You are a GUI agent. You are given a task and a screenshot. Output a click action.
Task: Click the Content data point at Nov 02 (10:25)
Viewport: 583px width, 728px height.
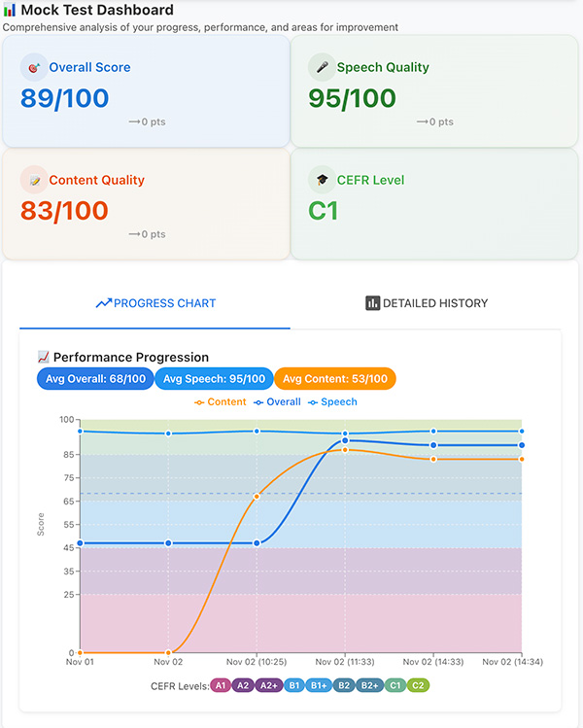point(257,497)
